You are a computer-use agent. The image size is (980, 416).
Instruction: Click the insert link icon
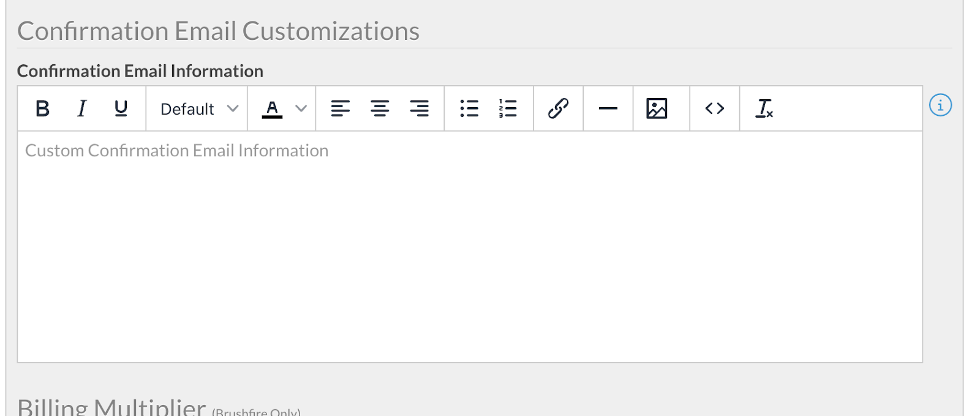click(558, 108)
